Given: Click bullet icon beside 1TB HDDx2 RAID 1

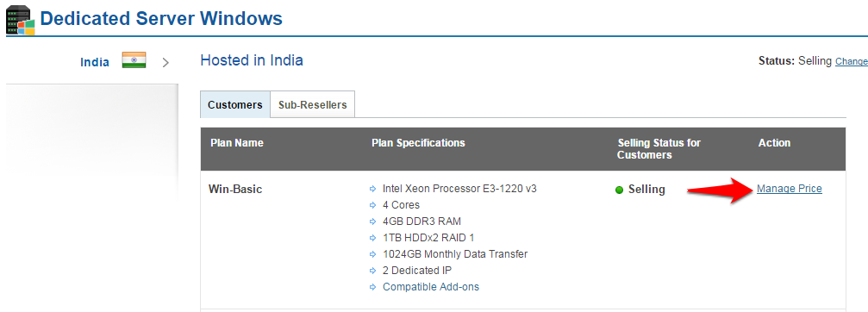Looking at the screenshot, I should pyautogui.click(x=372, y=238).
